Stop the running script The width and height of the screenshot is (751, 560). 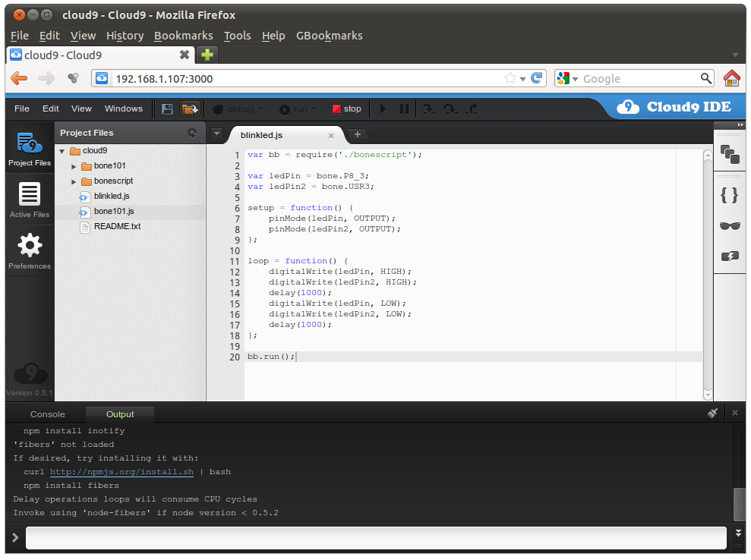347,109
